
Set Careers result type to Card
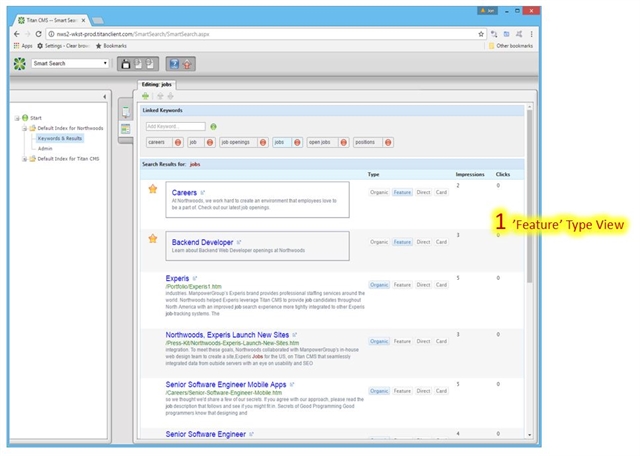point(441,192)
